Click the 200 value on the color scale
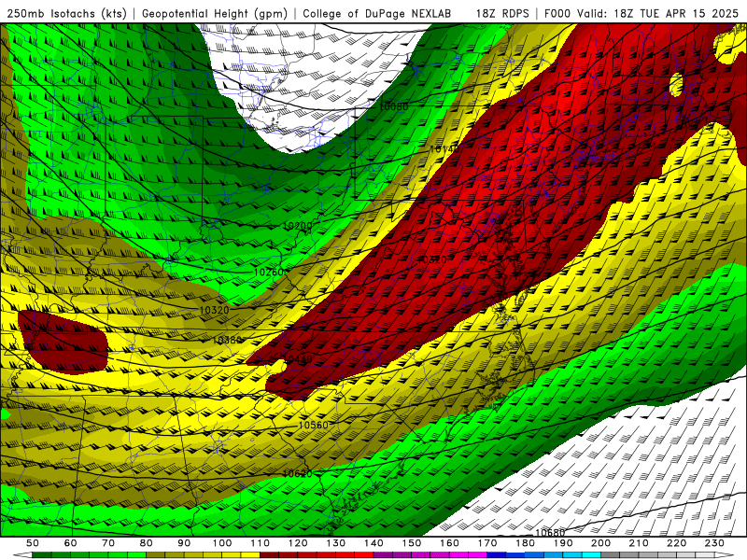The width and height of the screenshot is (747, 560). tap(601, 543)
